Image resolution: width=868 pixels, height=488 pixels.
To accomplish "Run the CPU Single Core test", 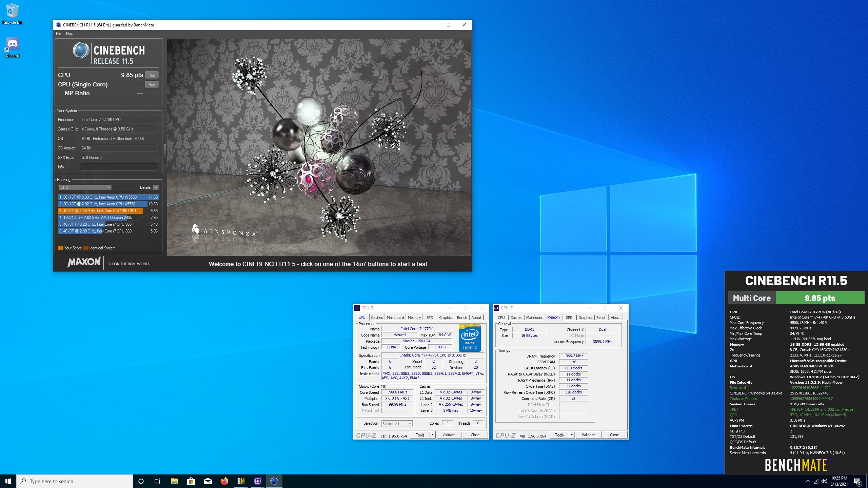I will pos(152,85).
